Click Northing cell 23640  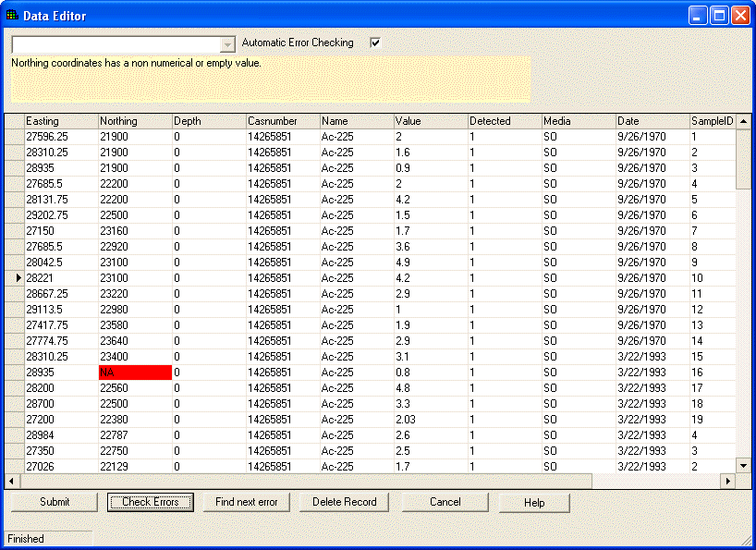136,341
